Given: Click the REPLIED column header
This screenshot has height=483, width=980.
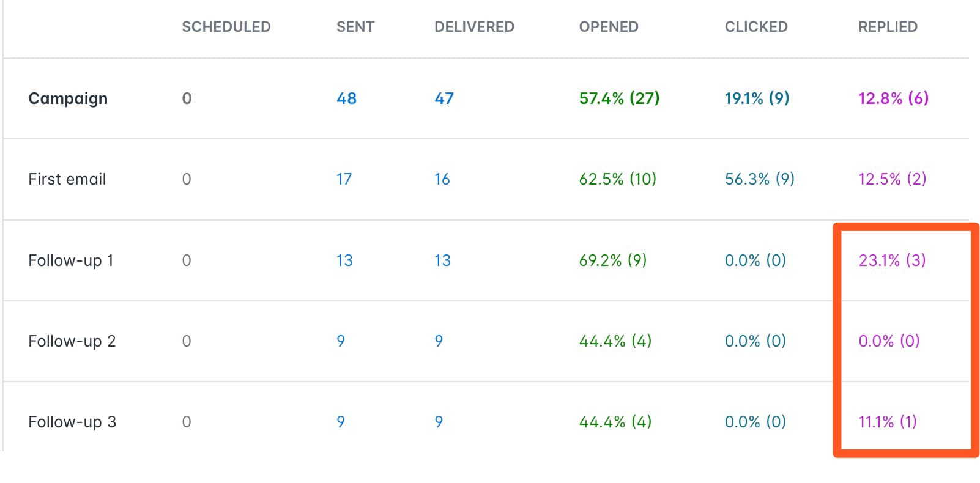Looking at the screenshot, I should [888, 27].
